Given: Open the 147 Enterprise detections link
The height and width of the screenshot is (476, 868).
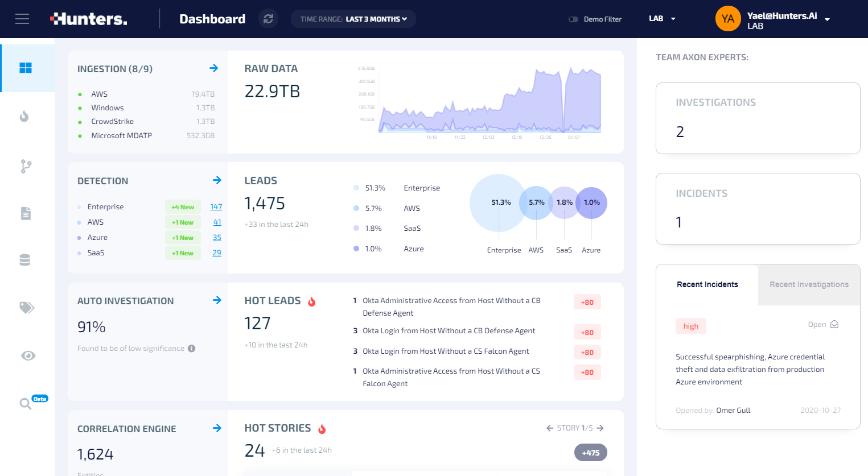Looking at the screenshot, I should click(x=216, y=207).
